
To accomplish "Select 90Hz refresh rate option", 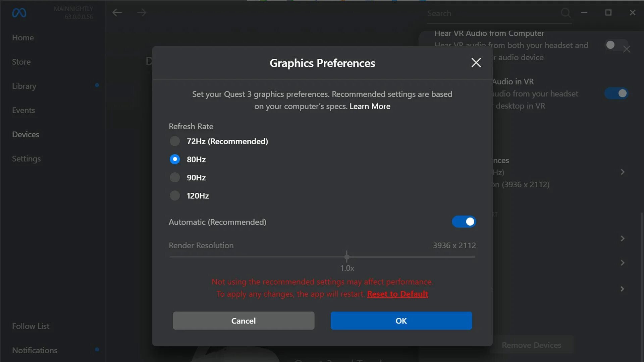I will (x=174, y=177).
